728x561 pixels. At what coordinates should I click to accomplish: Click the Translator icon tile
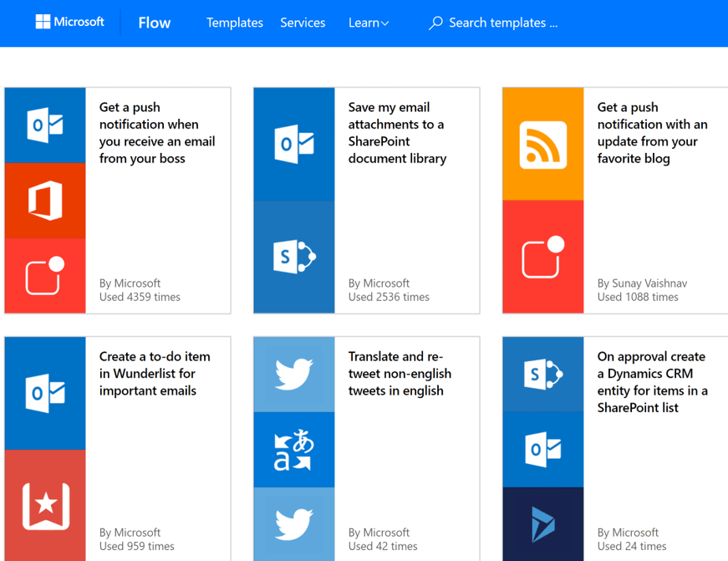pos(294,450)
